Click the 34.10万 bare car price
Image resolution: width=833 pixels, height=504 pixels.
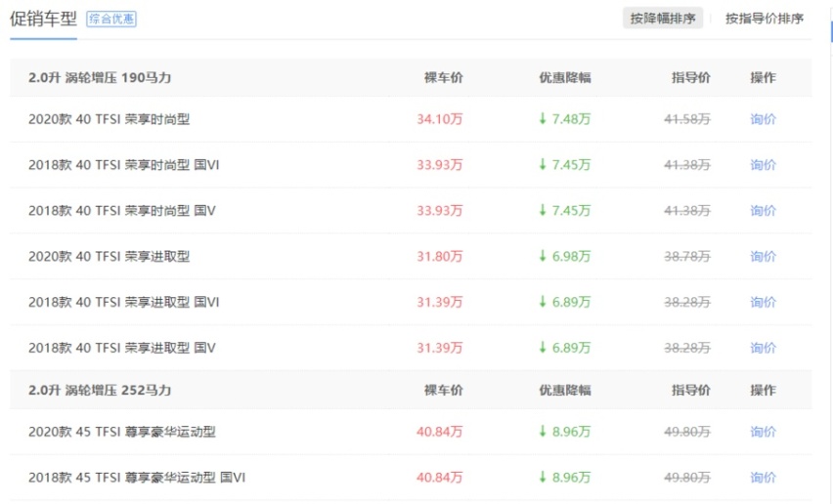click(x=439, y=119)
